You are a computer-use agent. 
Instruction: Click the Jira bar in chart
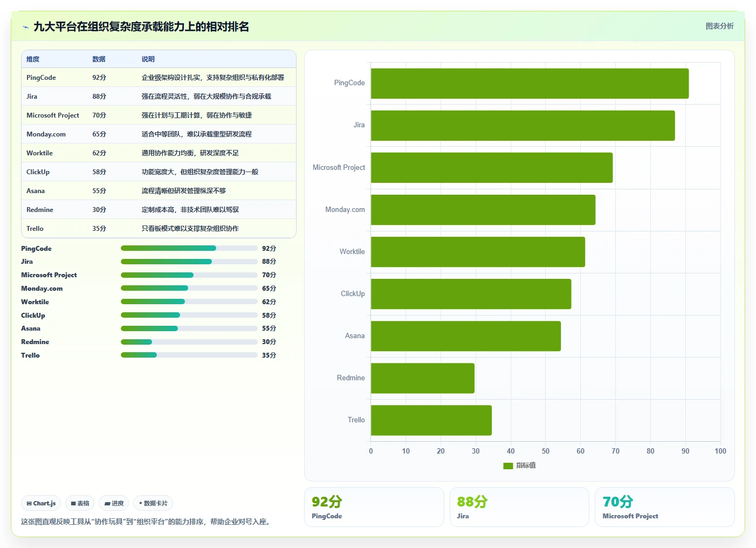[x=523, y=126]
